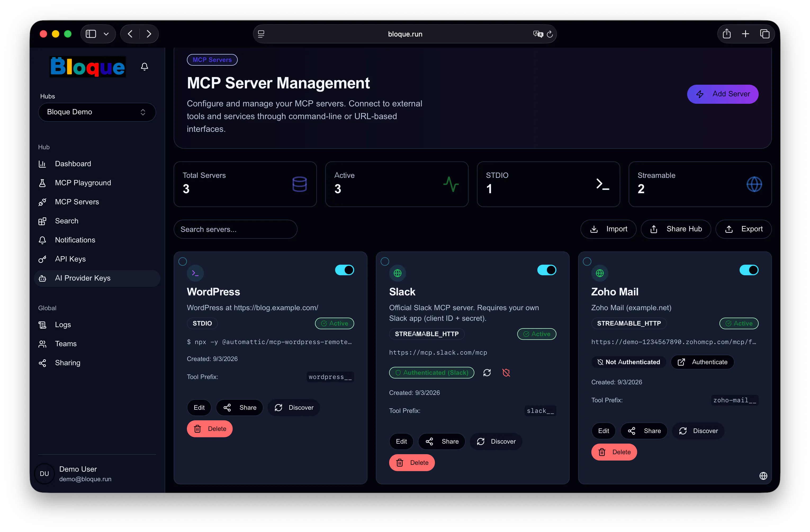The width and height of the screenshot is (810, 532).
Task: Click the Share Hub button
Action: (676, 229)
